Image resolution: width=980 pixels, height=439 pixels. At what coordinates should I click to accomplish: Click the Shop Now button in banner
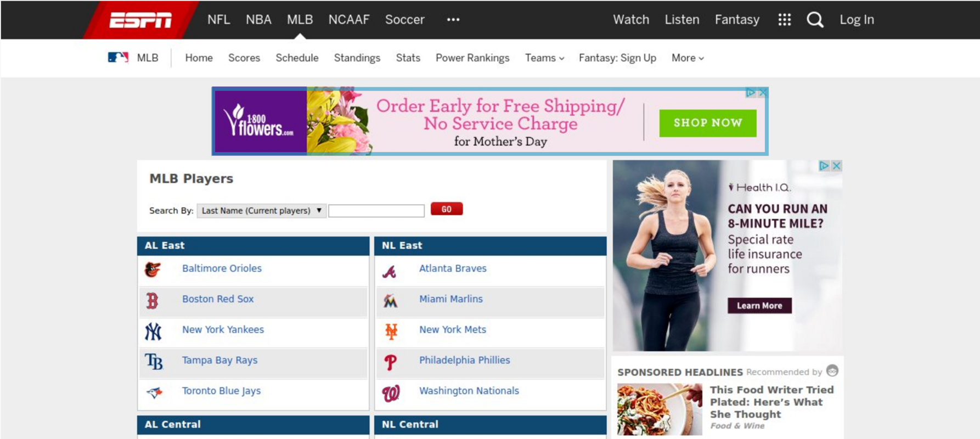pyautogui.click(x=707, y=123)
